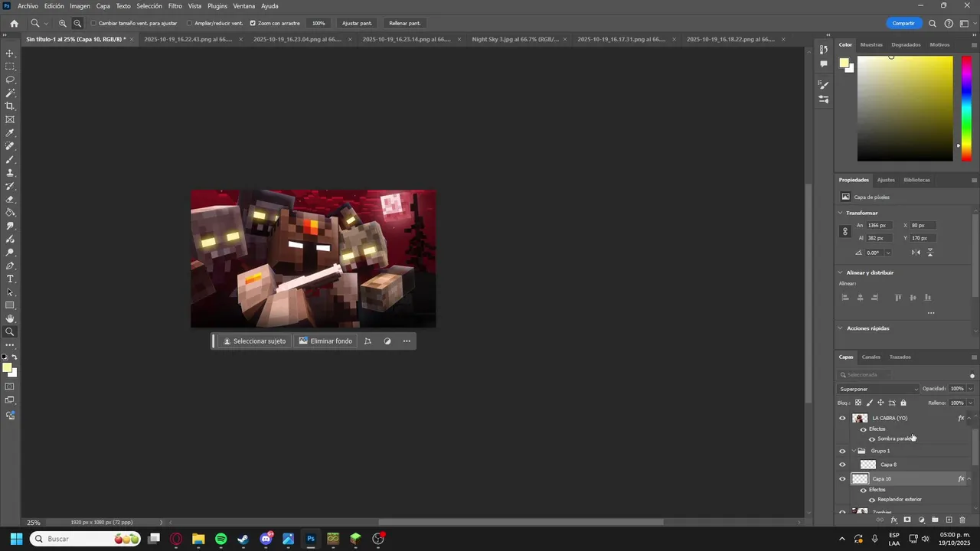
Task: Hide the Capa 10 layer
Action: [x=843, y=479]
